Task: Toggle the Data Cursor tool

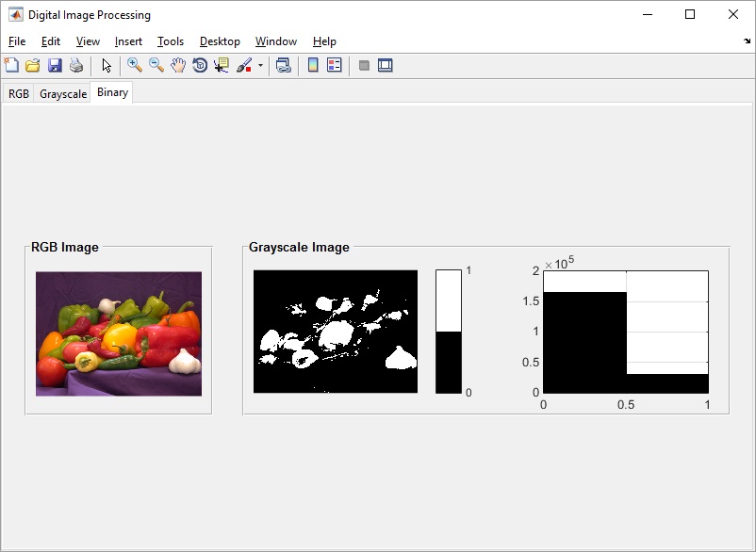Action: pyautogui.click(x=222, y=65)
